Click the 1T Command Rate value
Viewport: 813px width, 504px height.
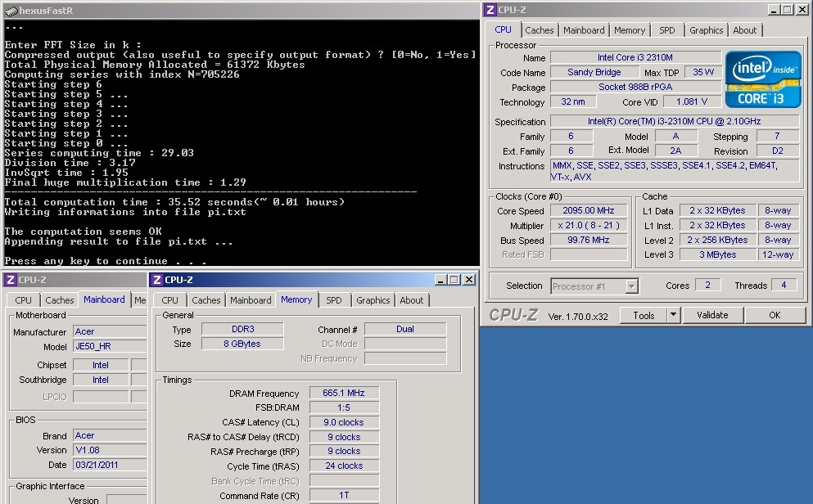[344, 496]
